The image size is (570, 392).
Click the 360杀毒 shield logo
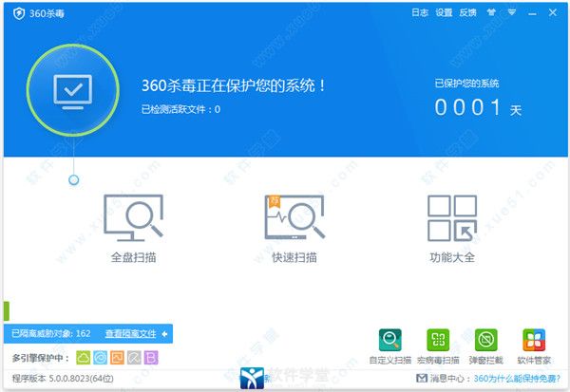19,13
